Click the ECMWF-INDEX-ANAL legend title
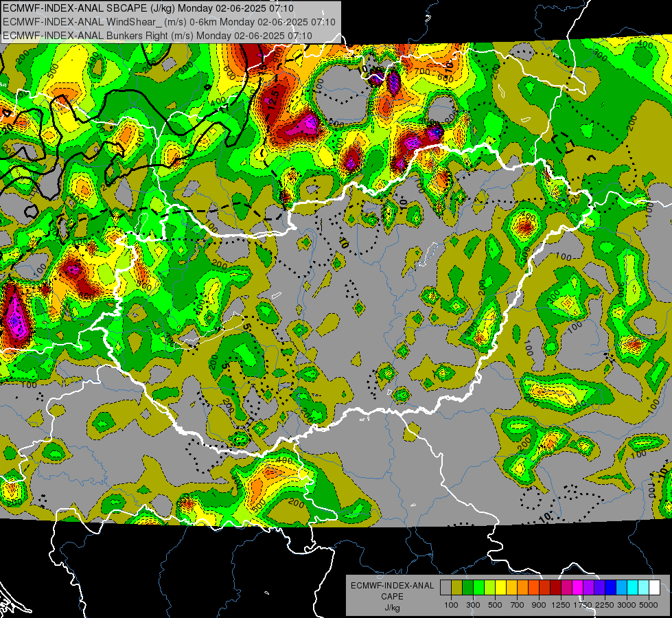Screen dimensions: 672x618 tap(392, 586)
